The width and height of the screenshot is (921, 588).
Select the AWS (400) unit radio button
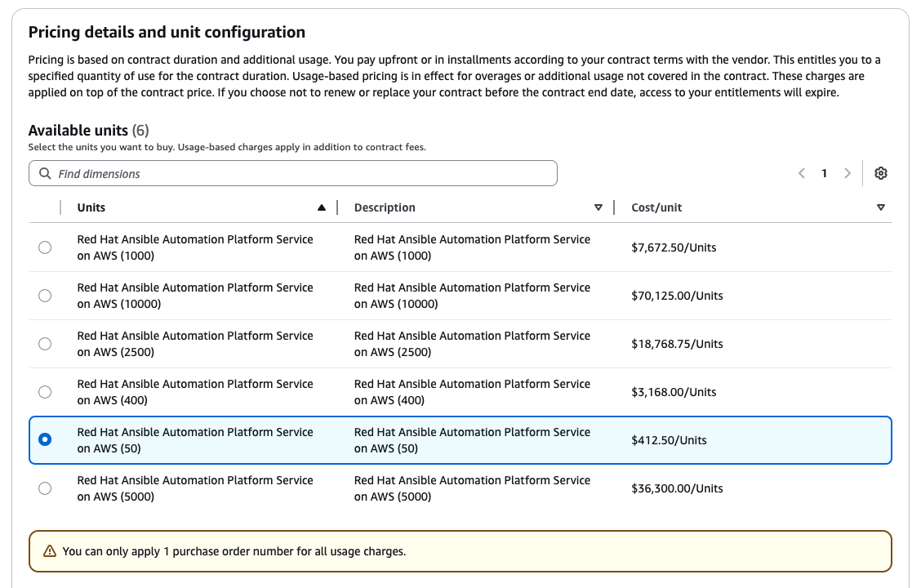pyautogui.click(x=45, y=392)
